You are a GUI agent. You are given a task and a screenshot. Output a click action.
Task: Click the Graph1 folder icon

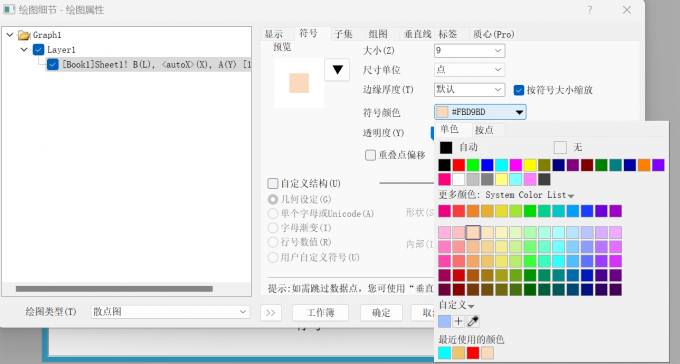tap(24, 35)
